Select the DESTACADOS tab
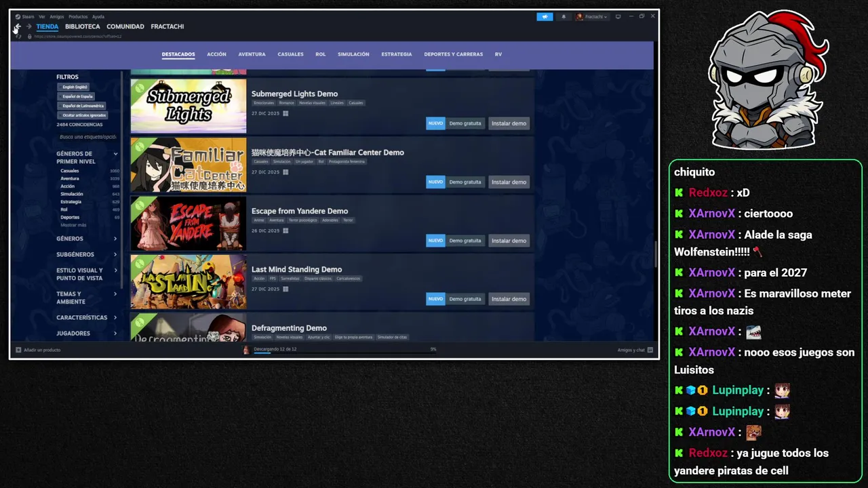This screenshot has width=868, height=488. (x=178, y=54)
